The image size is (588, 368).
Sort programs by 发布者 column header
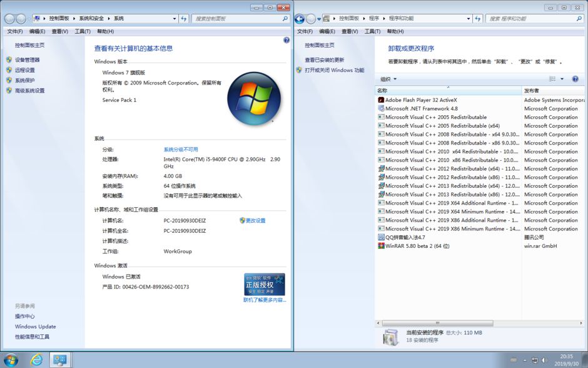pyautogui.click(x=553, y=90)
